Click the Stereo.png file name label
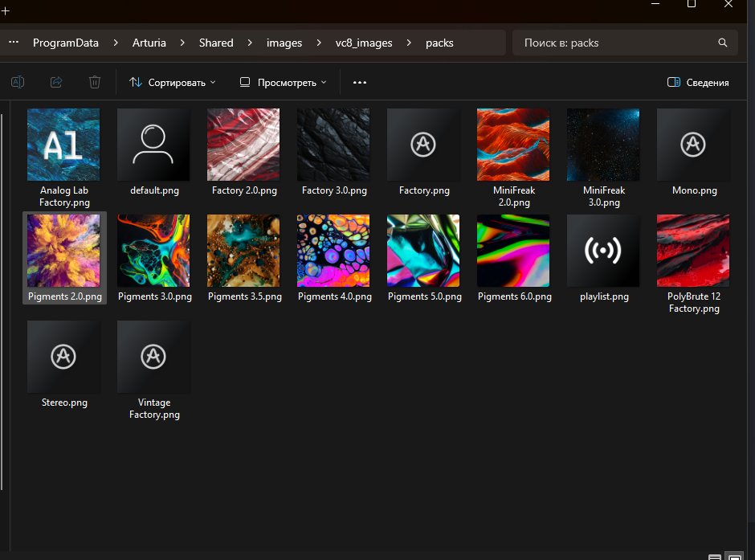755x560 pixels. [x=64, y=403]
